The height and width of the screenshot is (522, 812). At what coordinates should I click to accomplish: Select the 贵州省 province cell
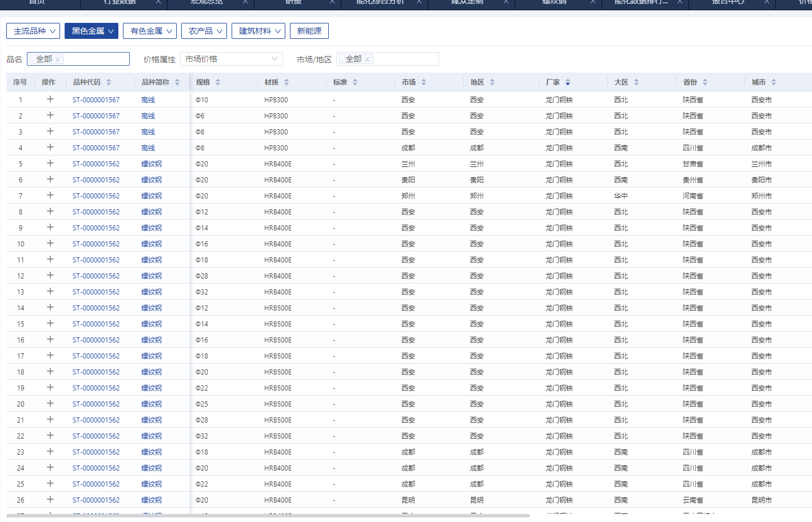coord(693,180)
